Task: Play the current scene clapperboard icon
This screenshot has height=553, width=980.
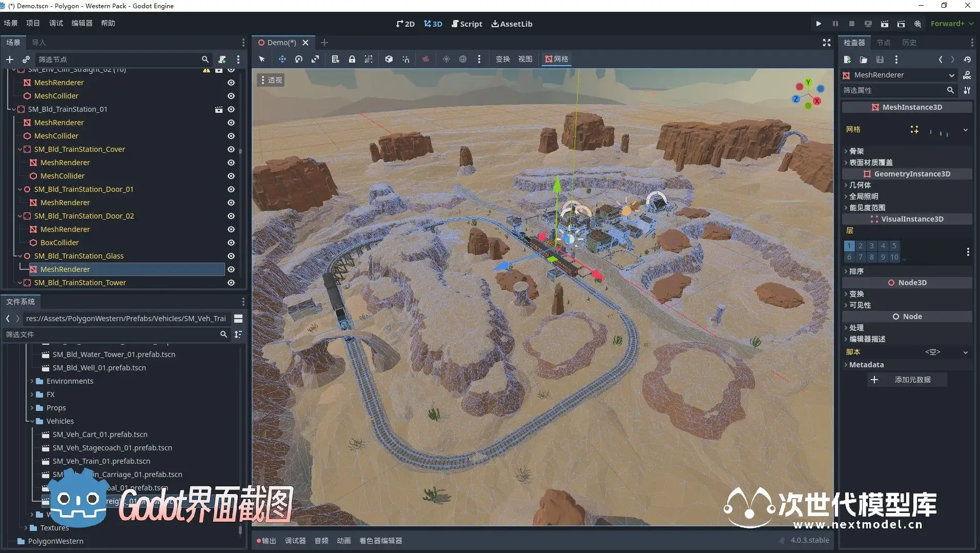Action: [884, 24]
